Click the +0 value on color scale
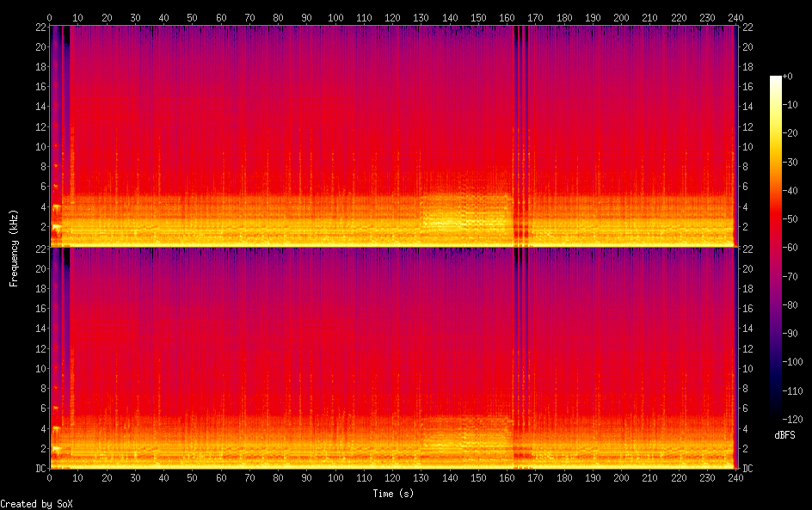 [788, 76]
